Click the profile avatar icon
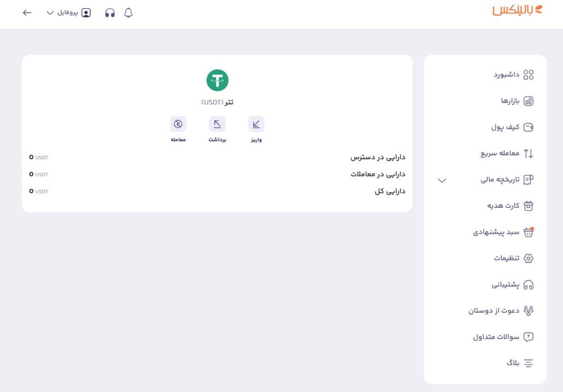Screen dimensions: 563x392 (x=86, y=13)
